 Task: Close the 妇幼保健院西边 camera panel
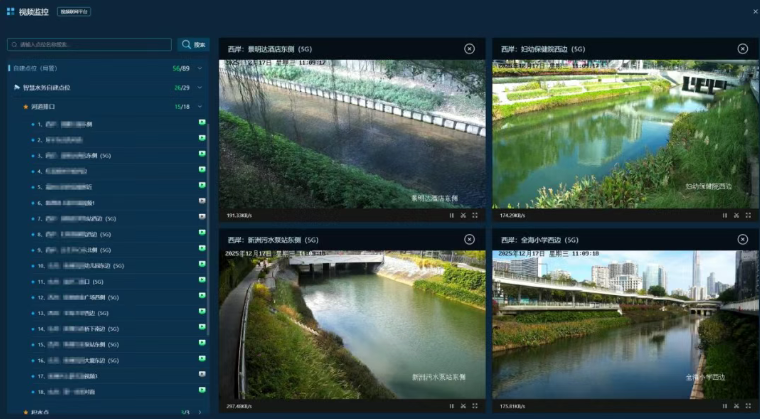pyautogui.click(x=742, y=49)
